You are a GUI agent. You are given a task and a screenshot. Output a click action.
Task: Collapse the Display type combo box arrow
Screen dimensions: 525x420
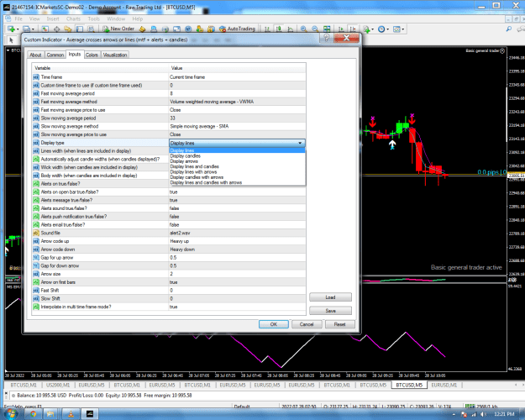301,143
